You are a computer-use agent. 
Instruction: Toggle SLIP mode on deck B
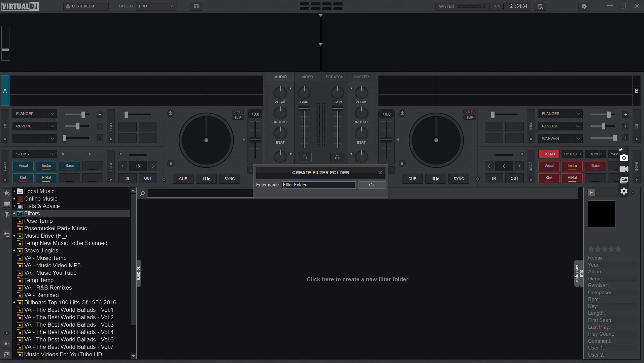click(x=470, y=118)
